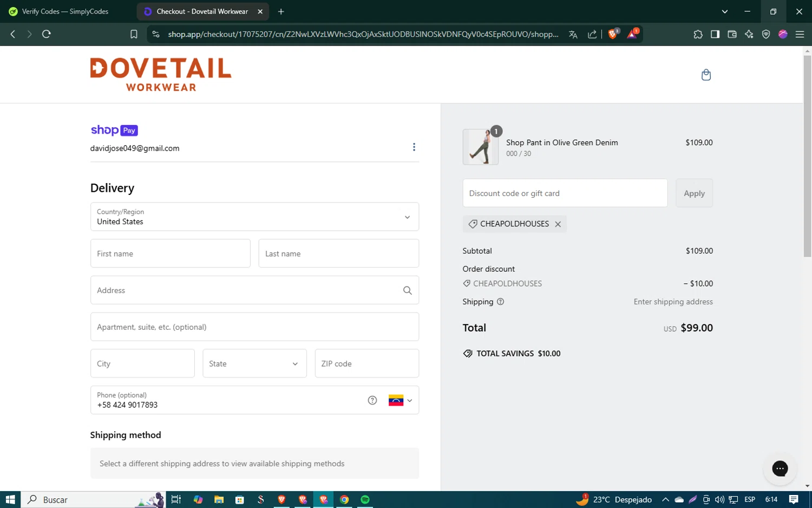Open the browser hamburger menu
The image size is (812, 508).
tap(800, 34)
